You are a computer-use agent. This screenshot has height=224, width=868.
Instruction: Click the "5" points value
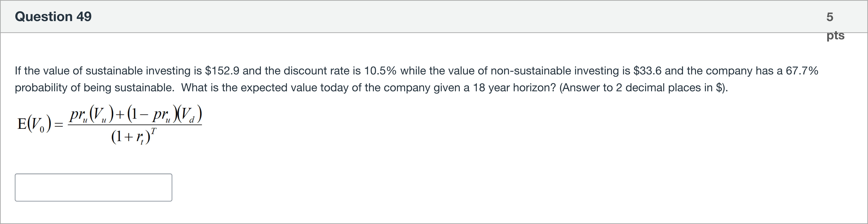coord(830,17)
